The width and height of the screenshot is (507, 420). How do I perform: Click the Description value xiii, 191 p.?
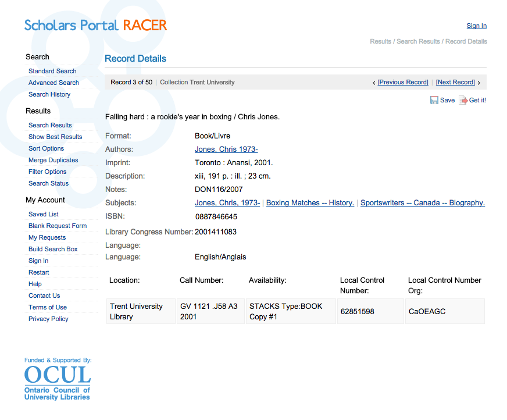(x=233, y=176)
